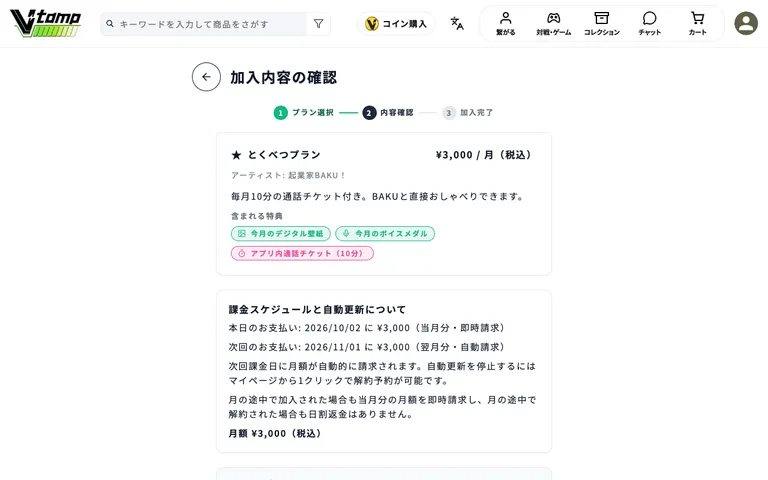Viewport: 768px width, 480px height.
Task: Click the 課金スケジュールと自動更新について heading
Action: point(317,310)
